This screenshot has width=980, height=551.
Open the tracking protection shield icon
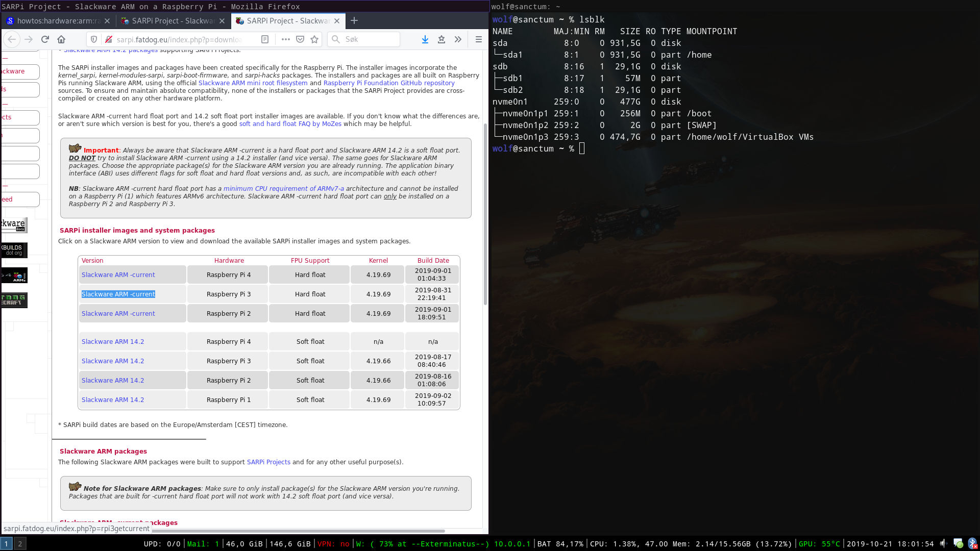tap(93, 39)
